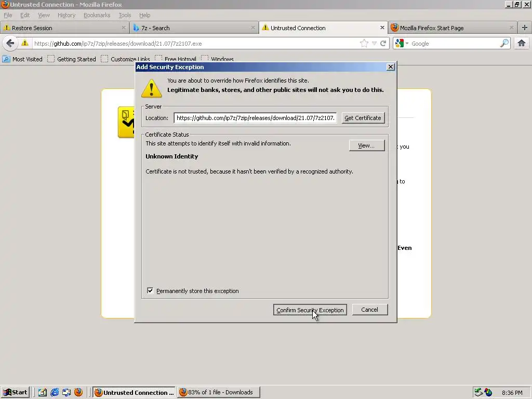Close the Mozilla Firefox Start Page tab
532x399 pixels.
click(x=512, y=28)
